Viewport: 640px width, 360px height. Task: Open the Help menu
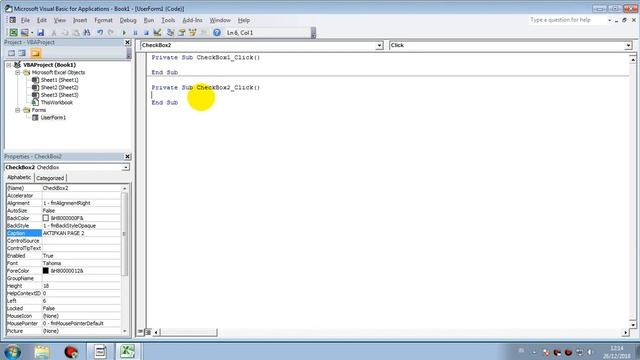click(244, 20)
